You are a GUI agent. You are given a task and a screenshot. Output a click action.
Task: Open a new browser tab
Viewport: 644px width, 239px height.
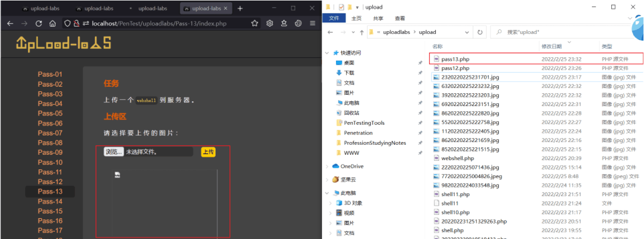click(240, 9)
